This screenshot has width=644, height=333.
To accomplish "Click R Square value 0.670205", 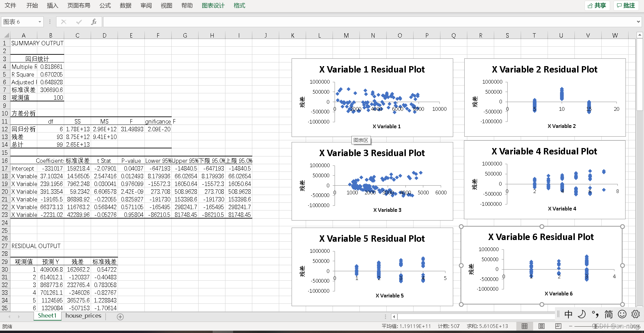I will point(51,74).
